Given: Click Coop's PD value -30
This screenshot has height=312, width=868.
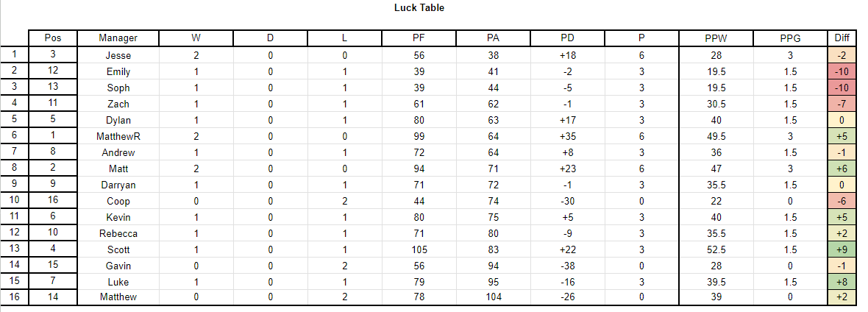Looking at the screenshot, I should 567,201.
